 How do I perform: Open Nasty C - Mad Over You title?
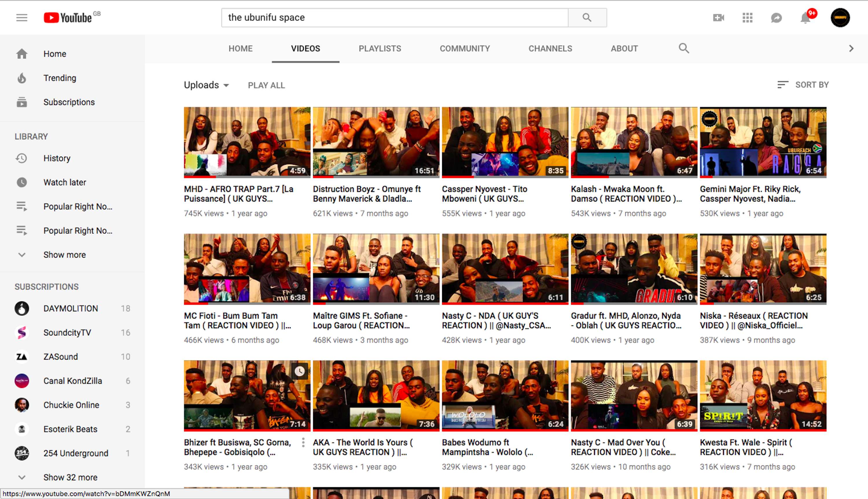(623, 447)
